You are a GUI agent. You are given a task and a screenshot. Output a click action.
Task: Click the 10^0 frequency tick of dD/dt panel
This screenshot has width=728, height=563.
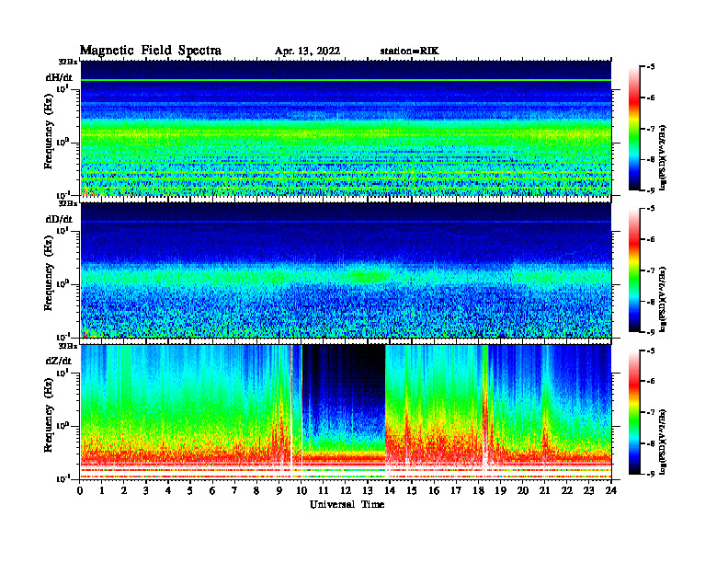[x=63, y=283]
